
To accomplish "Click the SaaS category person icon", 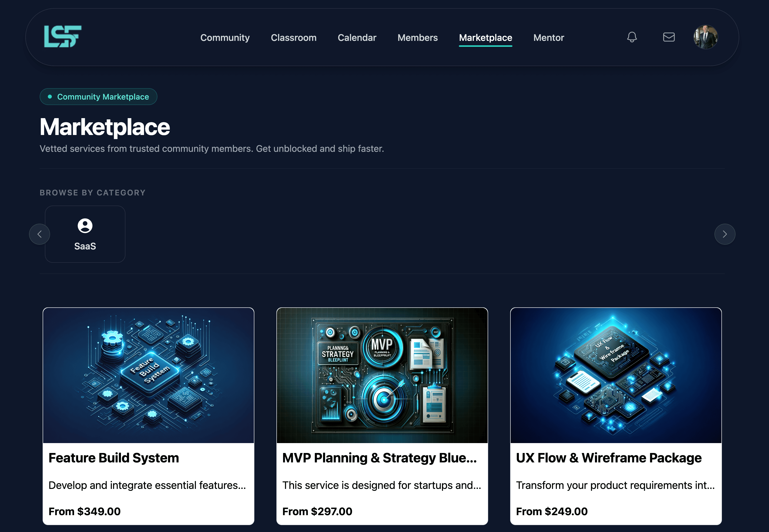I will pyautogui.click(x=85, y=226).
